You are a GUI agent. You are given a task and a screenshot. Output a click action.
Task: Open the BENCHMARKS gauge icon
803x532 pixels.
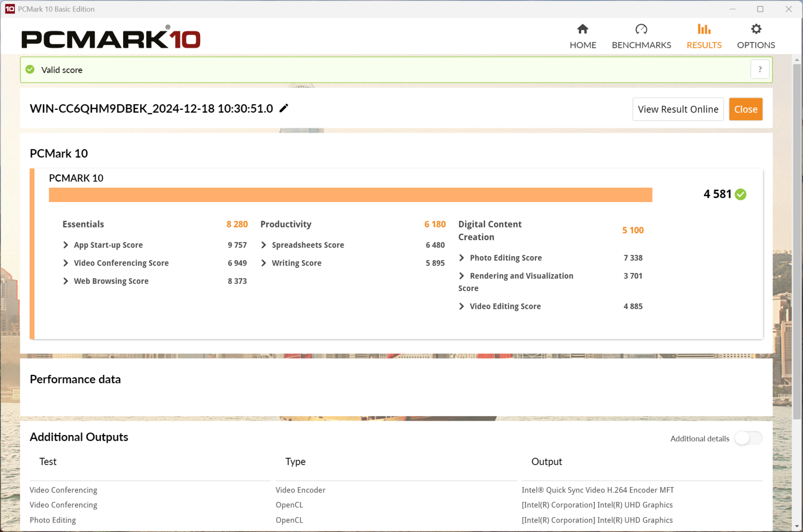pos(641,29)
